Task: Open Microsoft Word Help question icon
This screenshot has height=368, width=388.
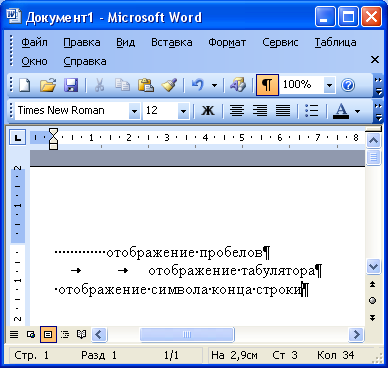Action: (x=348, y=85)
